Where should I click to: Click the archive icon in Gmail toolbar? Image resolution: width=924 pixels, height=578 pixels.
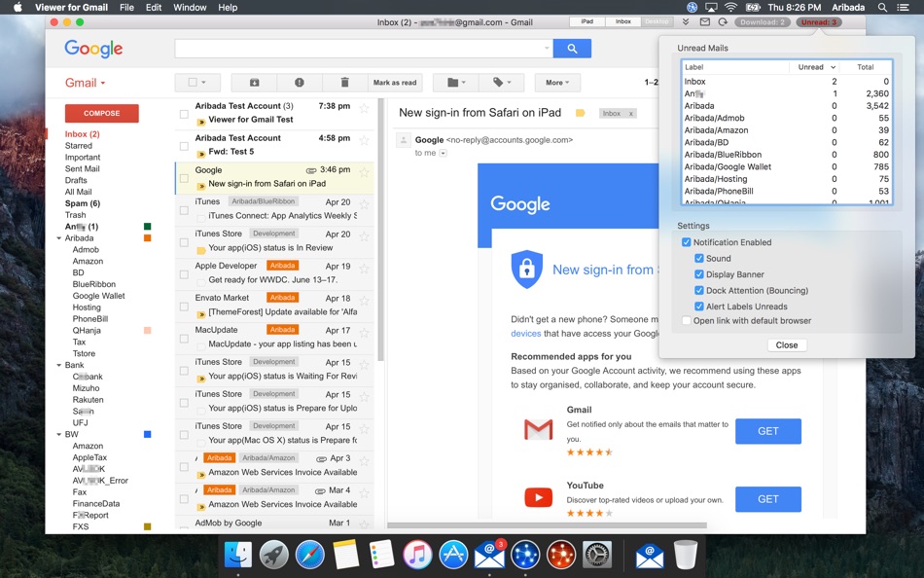point(255,83)
